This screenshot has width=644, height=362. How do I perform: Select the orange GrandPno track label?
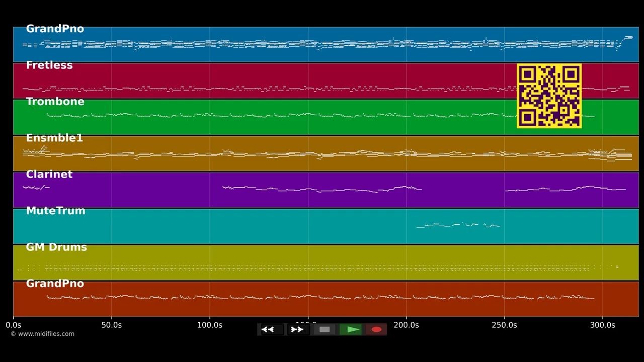55,284
